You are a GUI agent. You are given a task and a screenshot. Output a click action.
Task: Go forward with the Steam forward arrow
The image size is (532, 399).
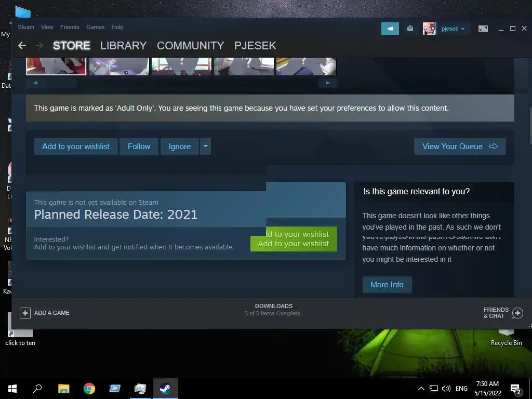39,46
